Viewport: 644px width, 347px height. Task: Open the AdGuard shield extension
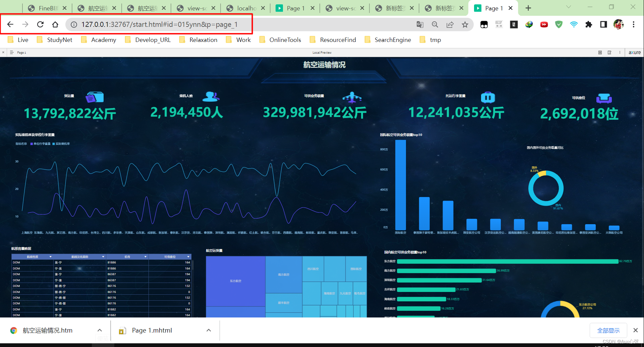pyautogui.click(x=559, y=24)
